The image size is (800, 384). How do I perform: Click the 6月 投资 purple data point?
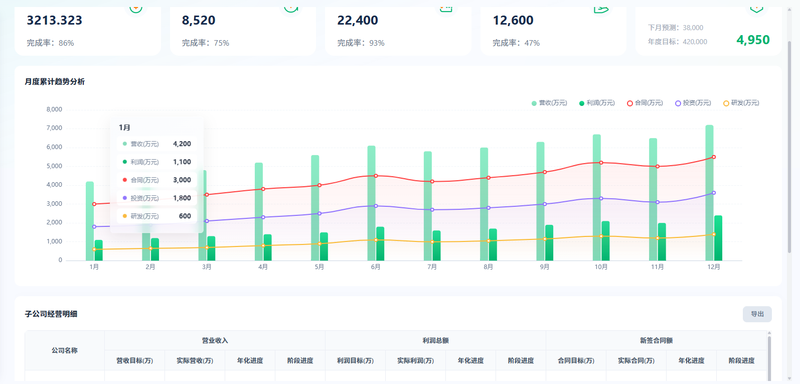[376, 206]
